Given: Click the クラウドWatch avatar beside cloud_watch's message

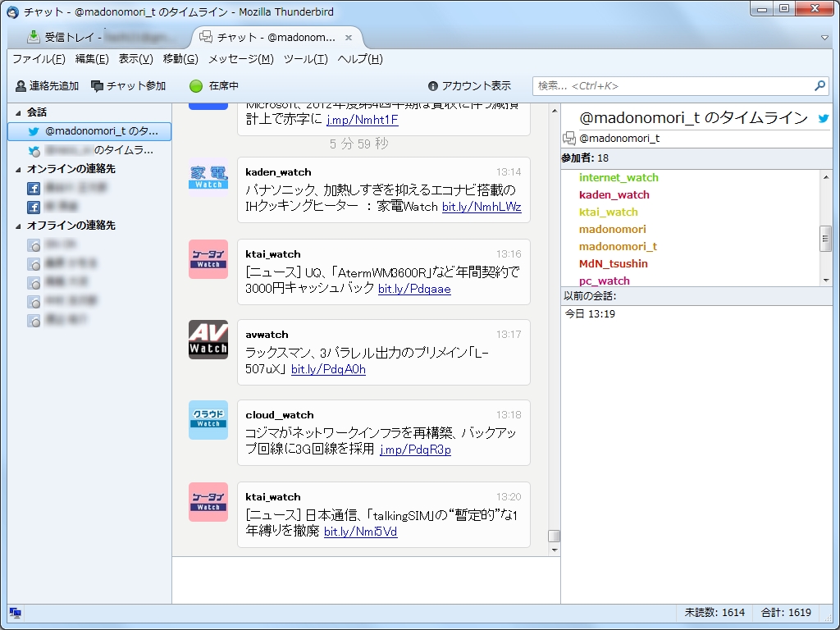Looking at the screenshot, I should (208, 419).
